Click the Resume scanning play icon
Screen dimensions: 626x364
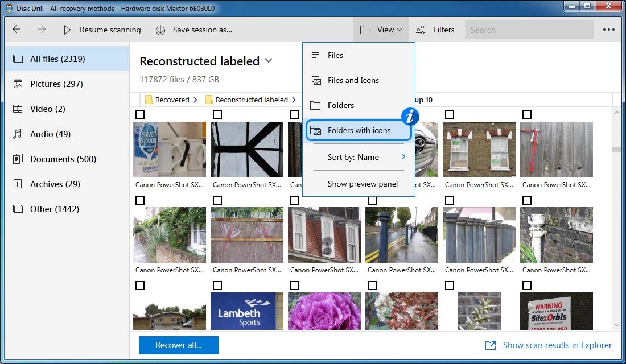67,30
